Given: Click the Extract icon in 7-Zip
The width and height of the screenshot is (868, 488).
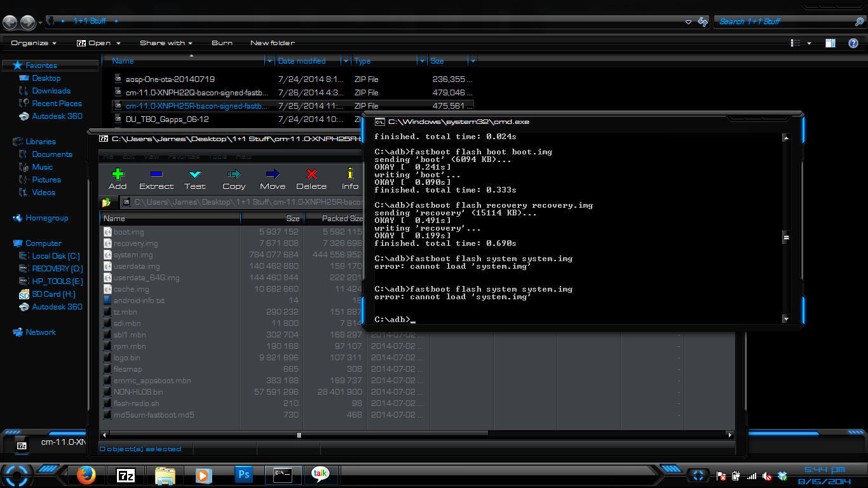Looking at the screenshot, I should tap(156, 174).
